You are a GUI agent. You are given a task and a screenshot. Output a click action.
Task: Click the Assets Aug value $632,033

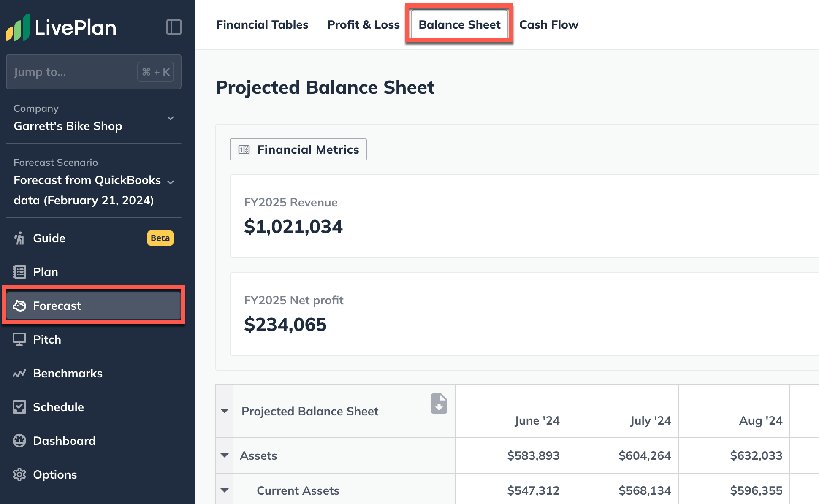click(756, 455)
